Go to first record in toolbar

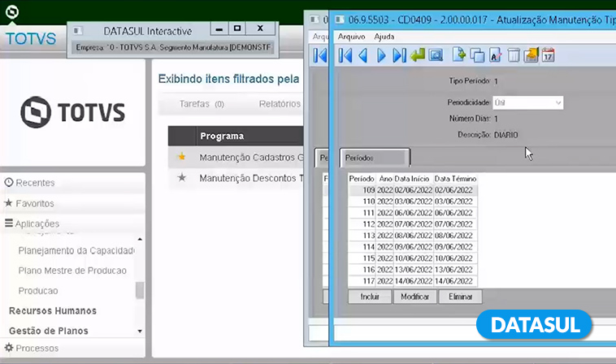345,55
